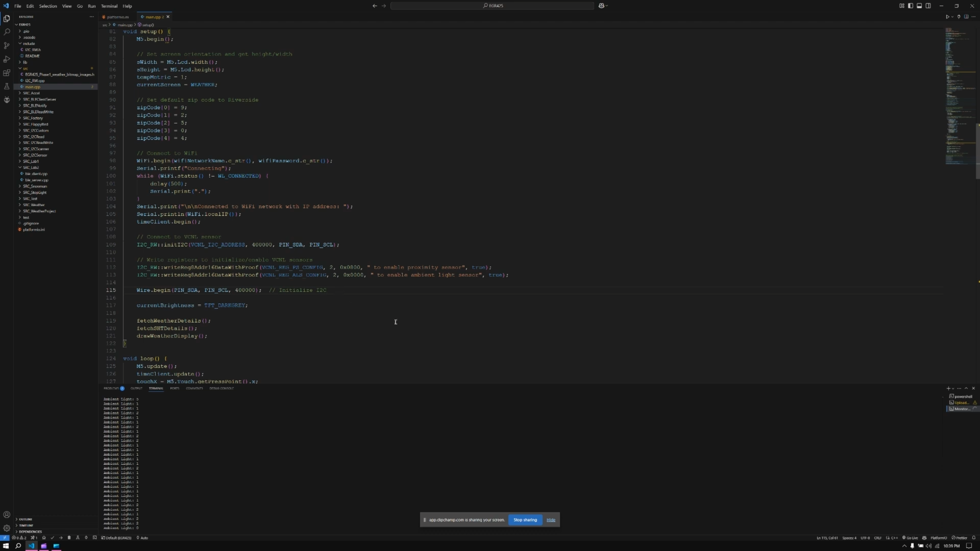The width and height of the screenshot is (980, 551).
Task: Toggle the bottom panel layout button
Action: tap(919, 6)
